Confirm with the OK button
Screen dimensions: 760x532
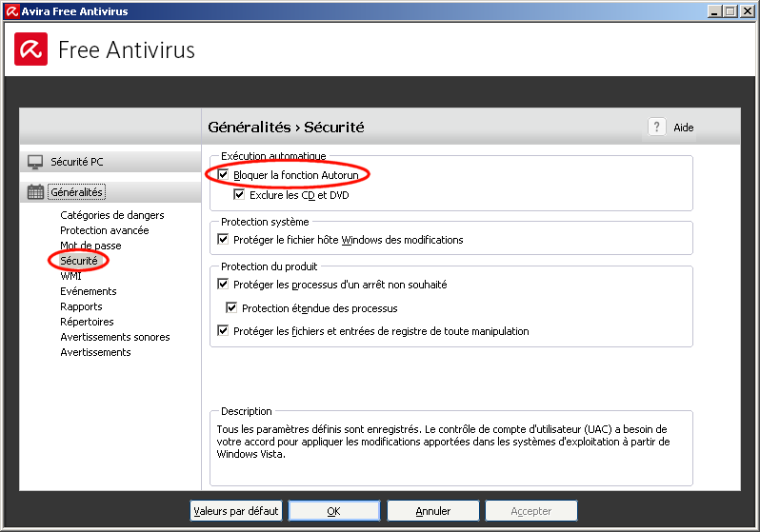click(x=334, y=511)
